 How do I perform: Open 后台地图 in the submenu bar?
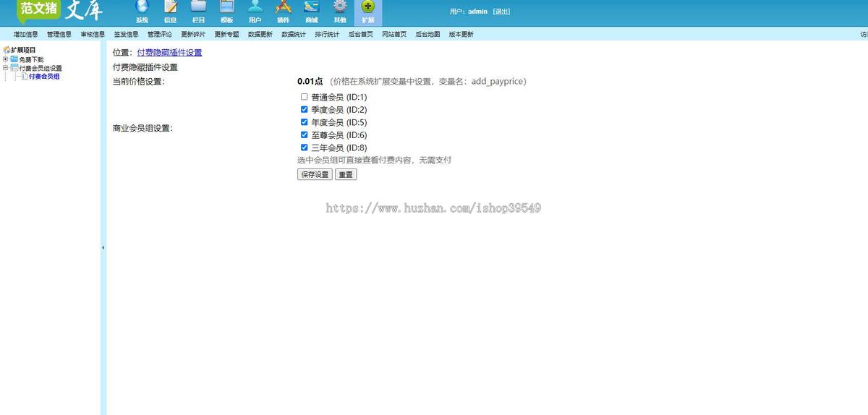427,34
